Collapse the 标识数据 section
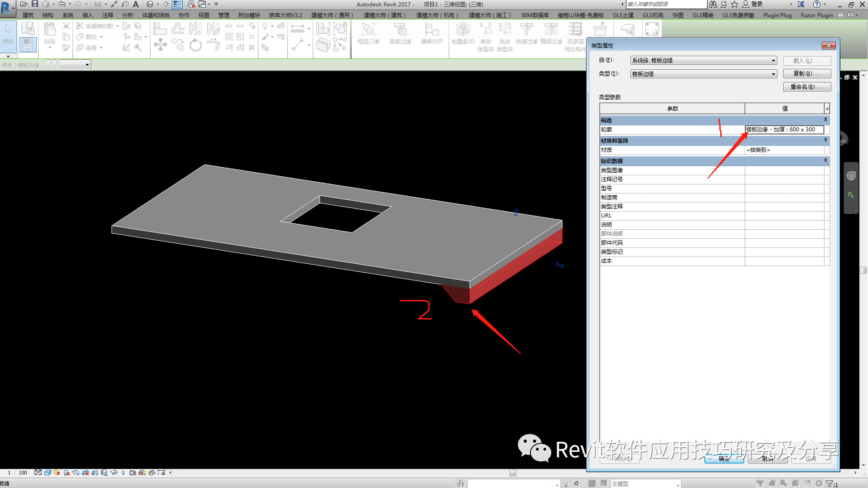The image size is (868, 488). 825,161
